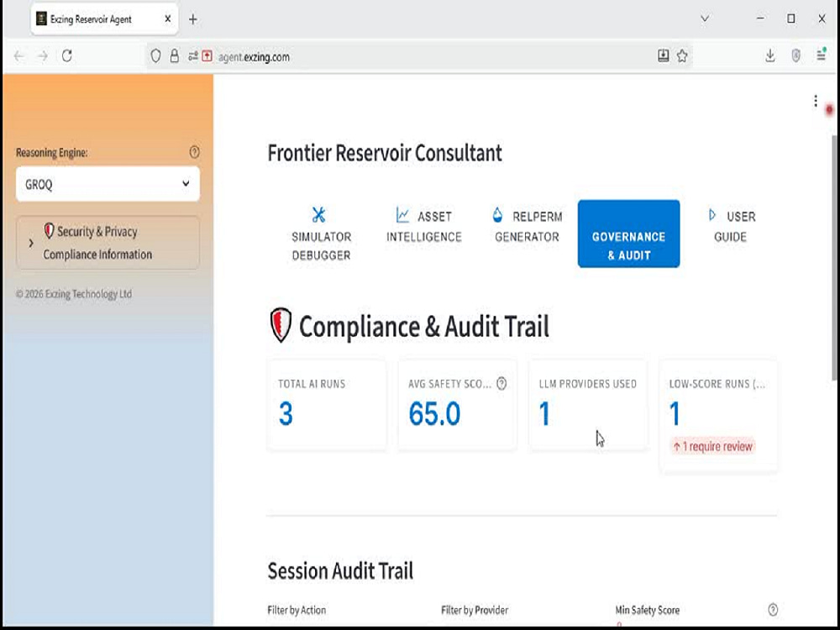Click the shield extension toolbar icon
Image resolution: width=840 pixels, height=630 pixels.
pyautogui.click(x=796, y=55)
